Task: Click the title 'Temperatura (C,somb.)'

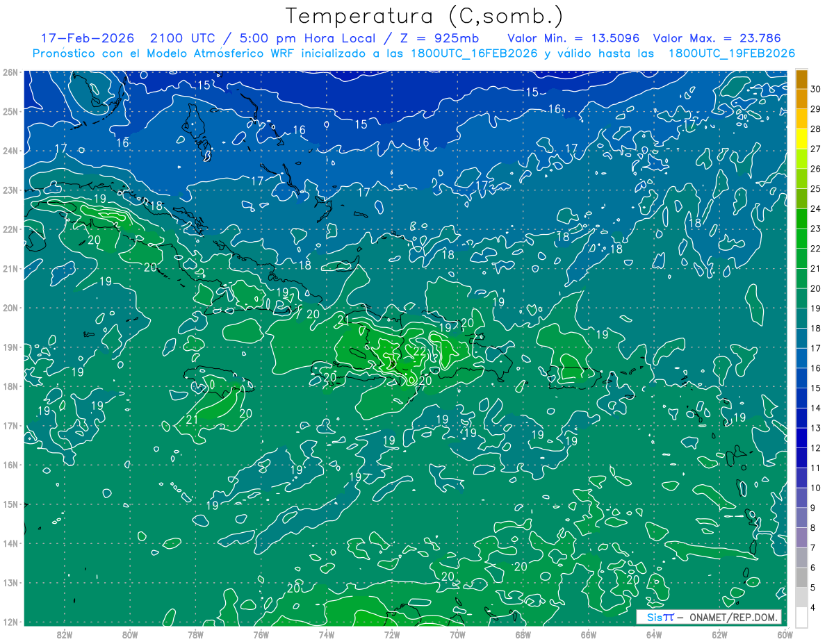Action: [x=425, y=17]
